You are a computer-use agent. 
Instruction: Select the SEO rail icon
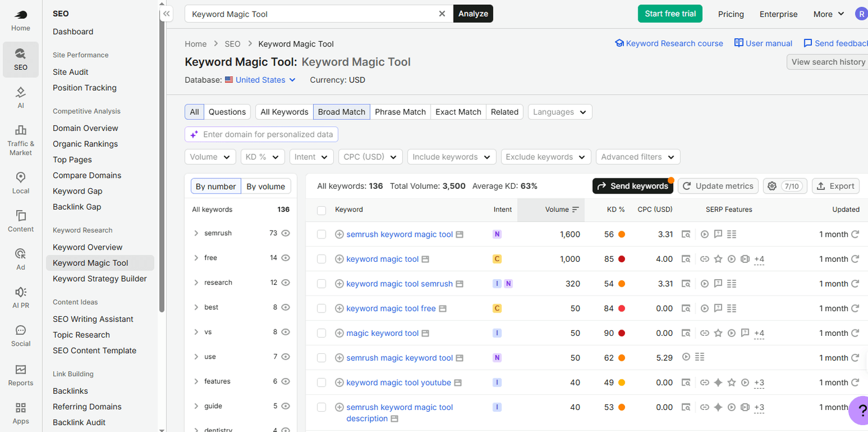[20, 60]
